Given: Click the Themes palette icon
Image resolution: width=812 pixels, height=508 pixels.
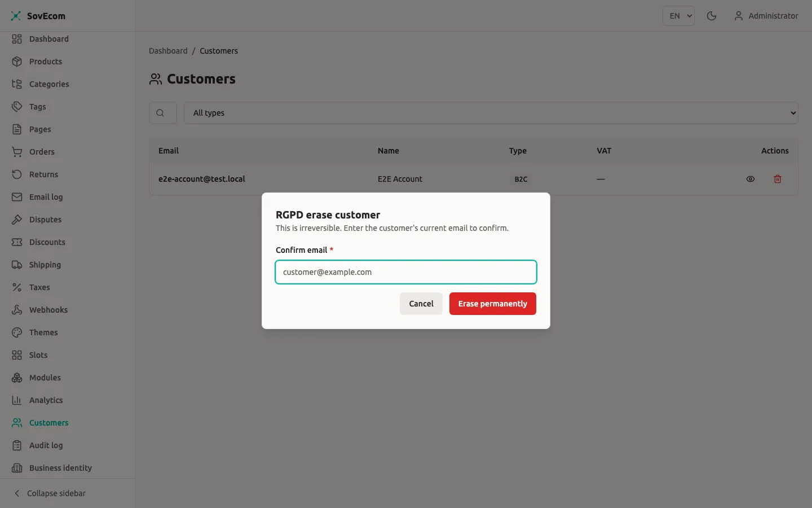Looking at the screenshot, I should pos(17,332).
